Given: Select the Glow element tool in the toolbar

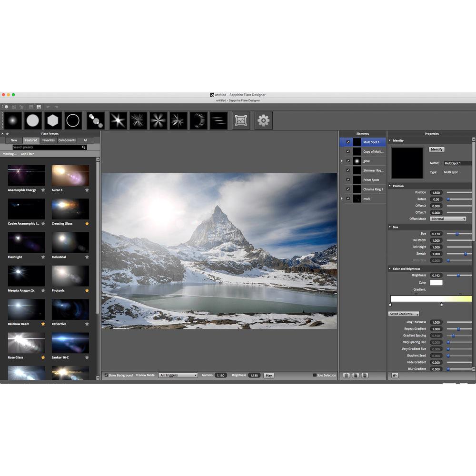Looking at the screenshot, I should [12, 120].
